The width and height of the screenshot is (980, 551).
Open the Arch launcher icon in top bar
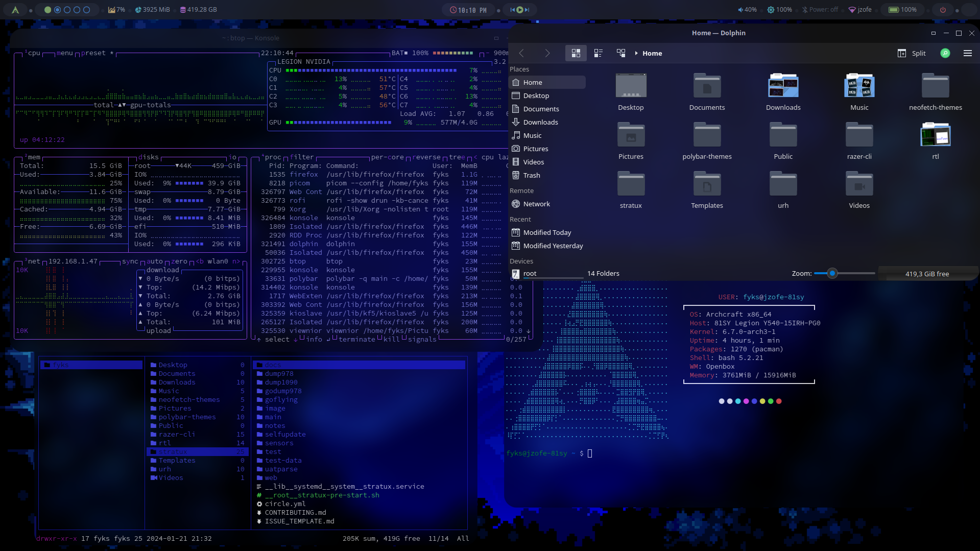[x=15, y=10]
